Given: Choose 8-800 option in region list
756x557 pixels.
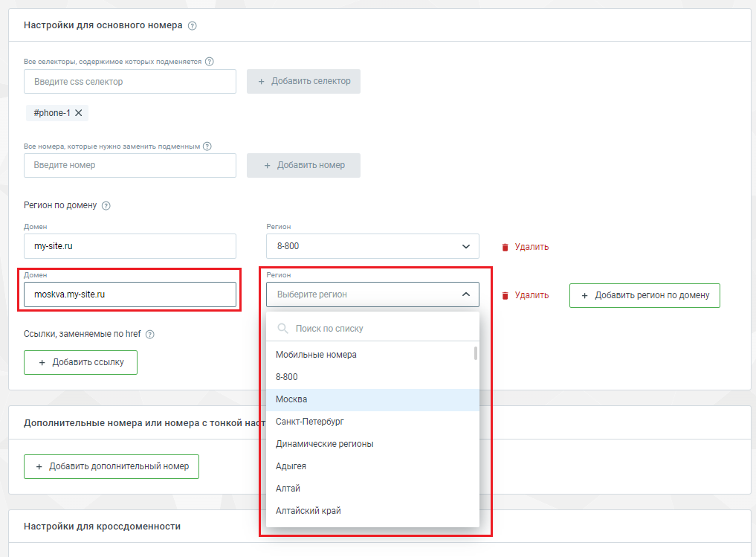Looking at the screenshot, I should (372, 376).
